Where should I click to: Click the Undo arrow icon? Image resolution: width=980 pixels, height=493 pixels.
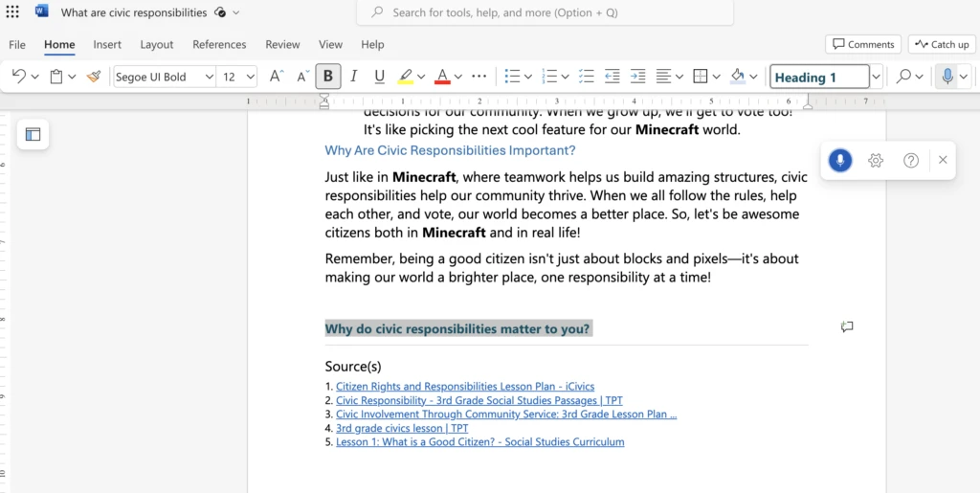tap(19, 77)
